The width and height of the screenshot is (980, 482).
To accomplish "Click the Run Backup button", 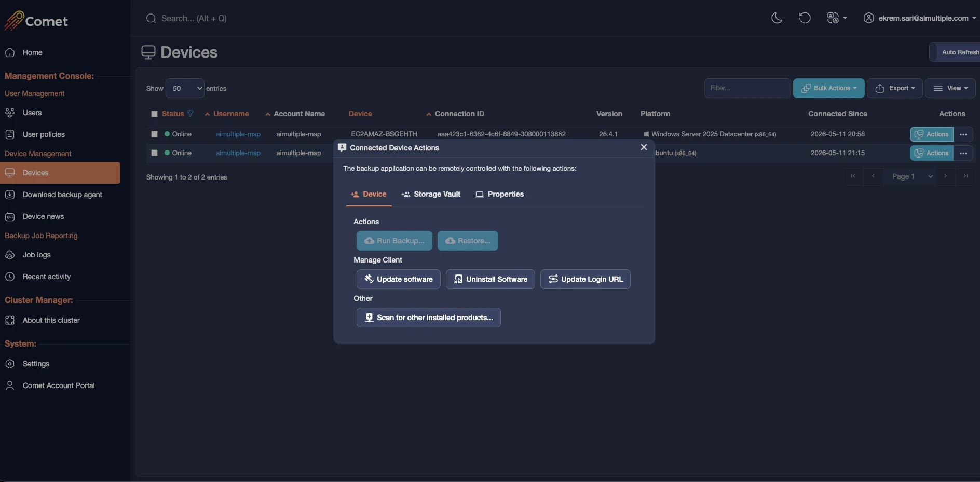I will 394,241.
